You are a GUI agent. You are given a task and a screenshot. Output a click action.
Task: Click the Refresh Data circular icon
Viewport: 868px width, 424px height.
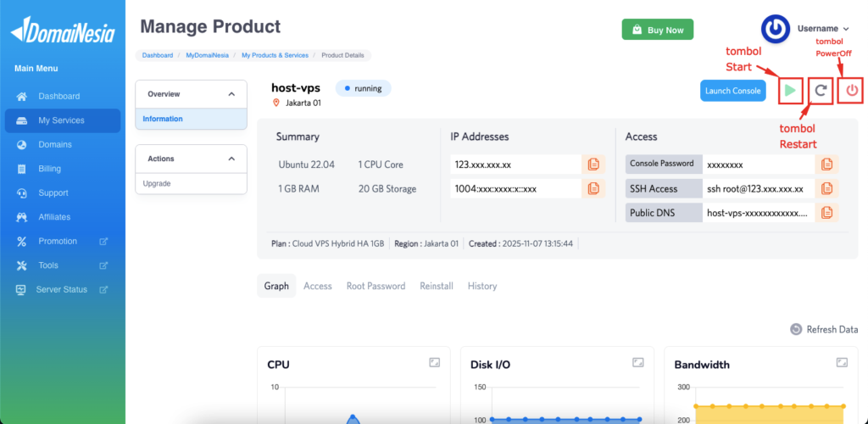(795, 329)
